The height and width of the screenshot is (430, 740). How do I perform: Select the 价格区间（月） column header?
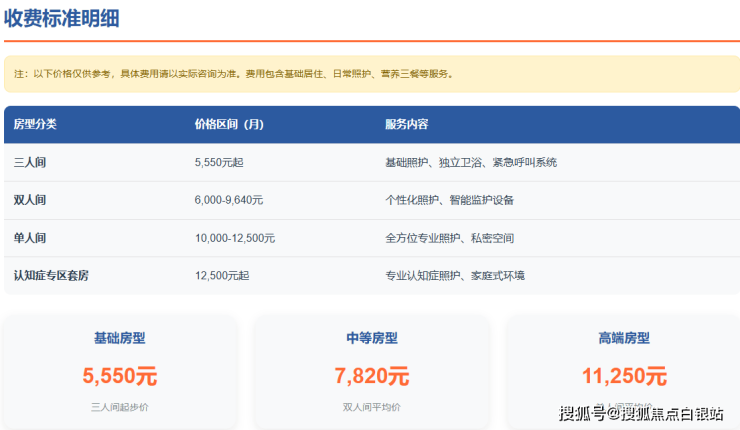(x=229, y=125)
